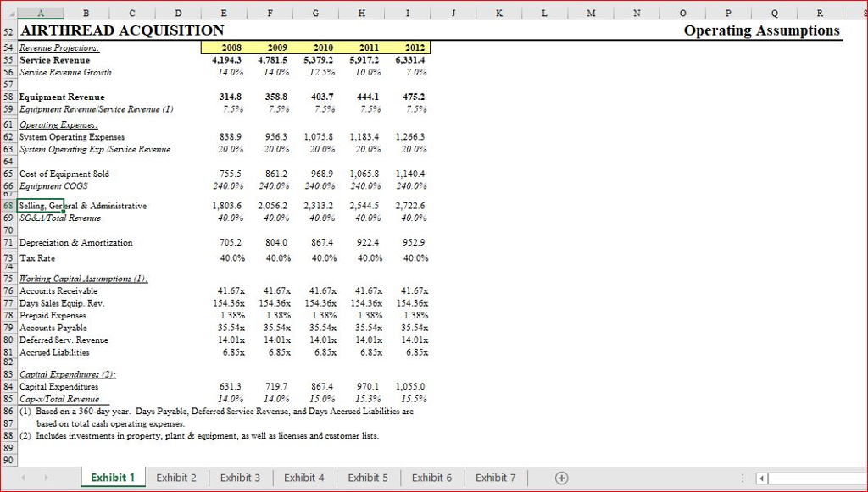This screenshot has width=868, height=492.
Task: Click Equipment Revenue value 403.7
Action: (x=322, y=97)
